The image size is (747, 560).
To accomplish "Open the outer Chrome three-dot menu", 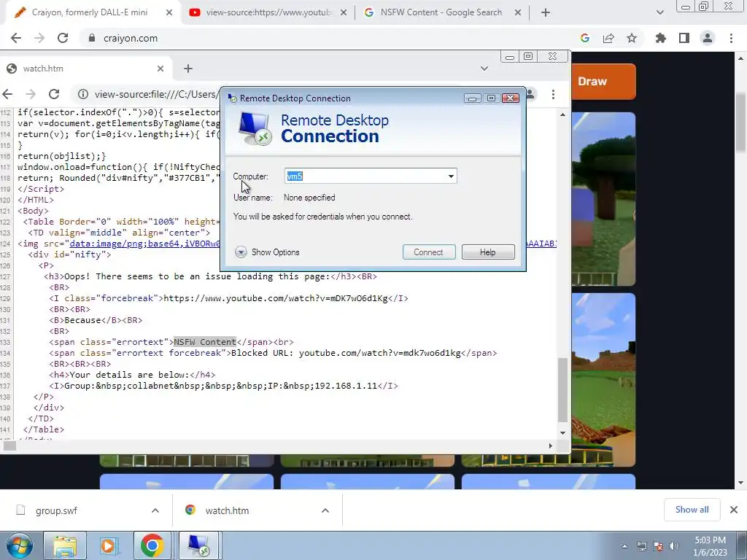I will coord(731,38).
